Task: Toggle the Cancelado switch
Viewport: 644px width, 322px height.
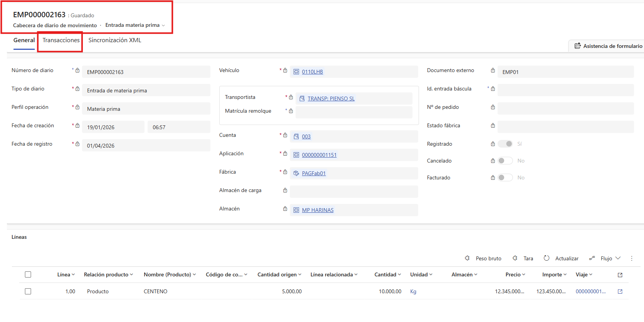Action: tap(505, 161)
